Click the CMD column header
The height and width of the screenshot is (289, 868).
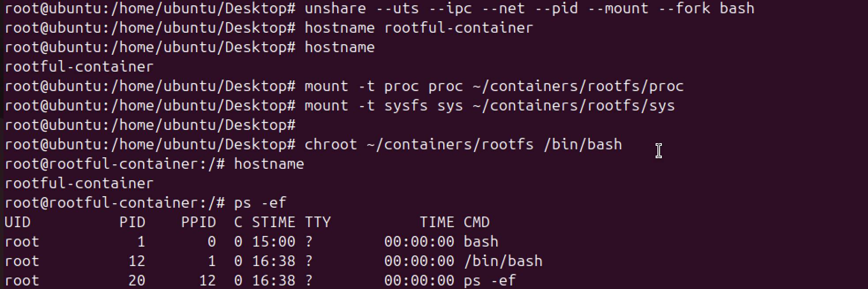tap(476, 222)
